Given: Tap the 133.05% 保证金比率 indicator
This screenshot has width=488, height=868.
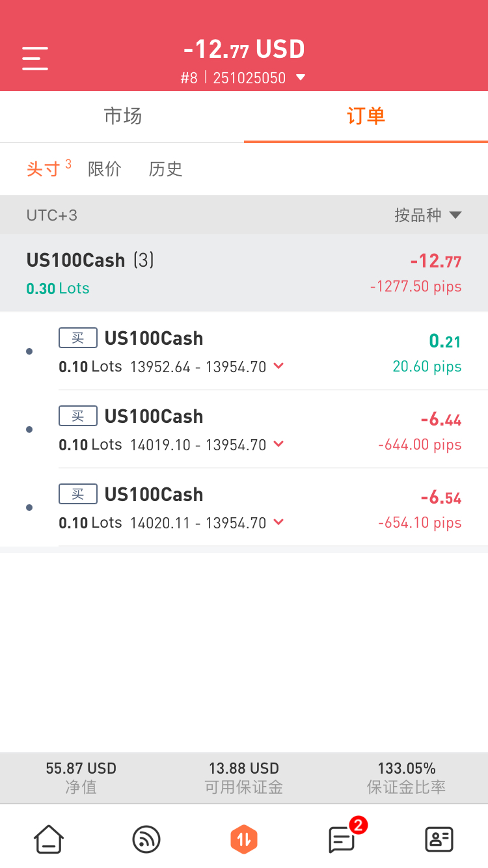Looking at the screenshot, I should (x=407, y=778).
